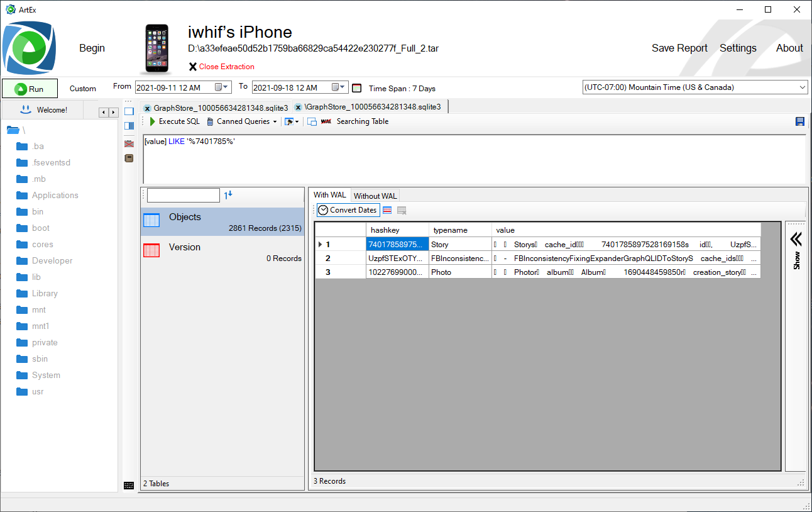The width and height of the screenshot is (812, 512).
Task: Click Execute SQL play icon
Action: pyautogui.click(x=153, y=121)
